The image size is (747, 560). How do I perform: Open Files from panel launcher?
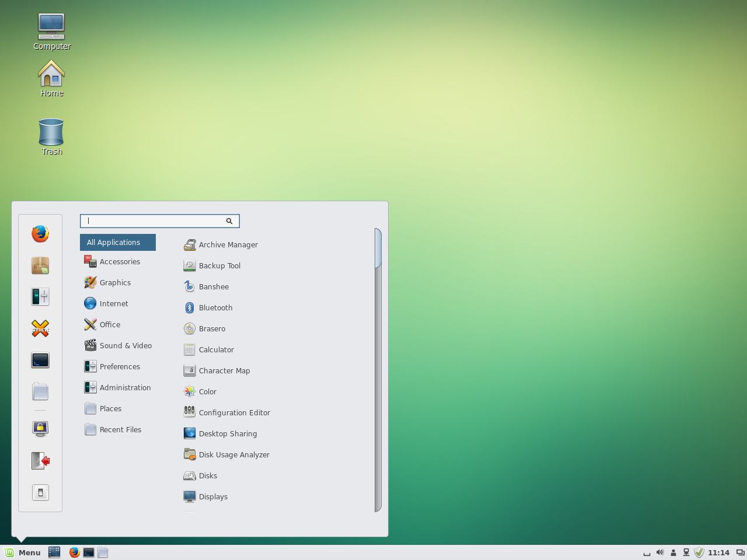coord(103,552)
